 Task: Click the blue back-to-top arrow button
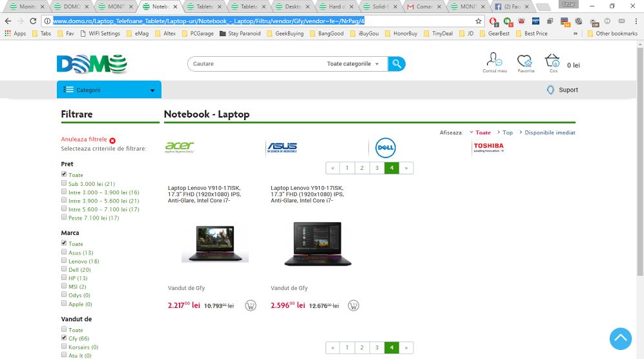(x=620, y=338)
